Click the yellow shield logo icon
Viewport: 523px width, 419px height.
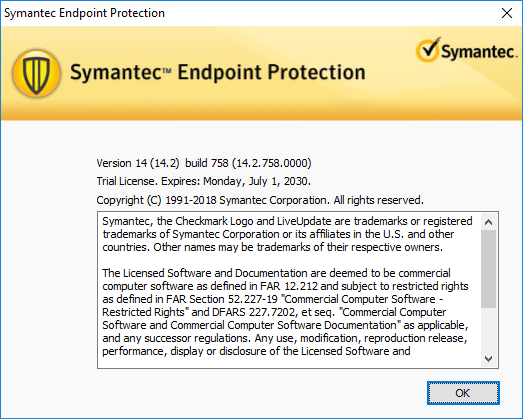36,73
